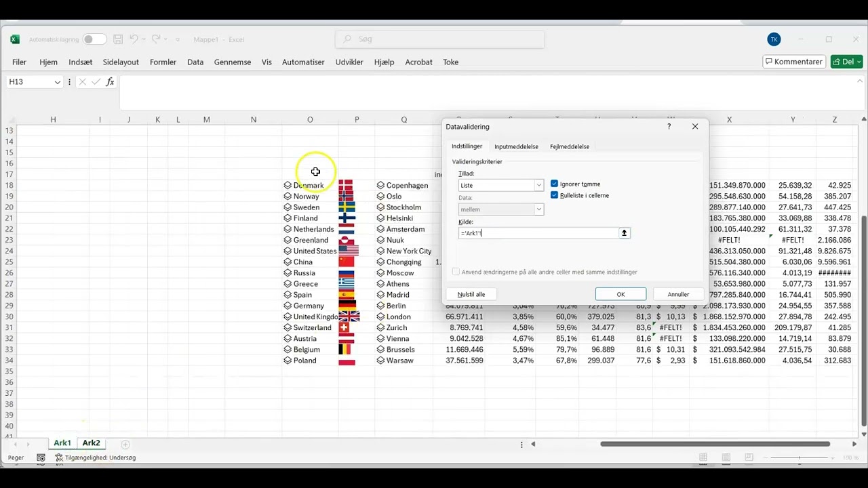Viewport: 868px width, 488px height.
Task: Switch to the Indsæt ribbon tab
Action: (x=80, y=62)
